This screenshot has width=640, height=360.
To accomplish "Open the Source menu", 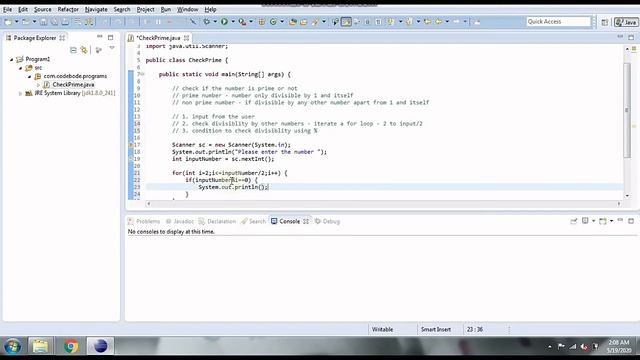I will (x=42, y=9).
